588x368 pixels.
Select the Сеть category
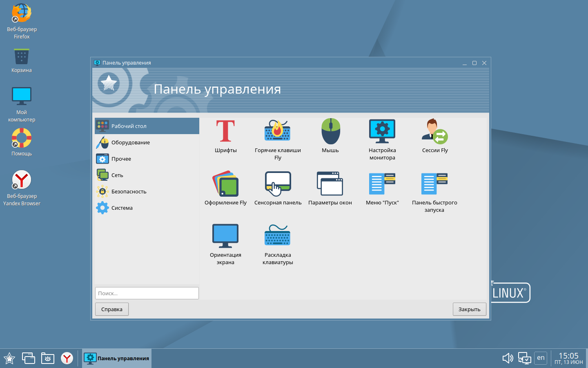click(147, 175)
